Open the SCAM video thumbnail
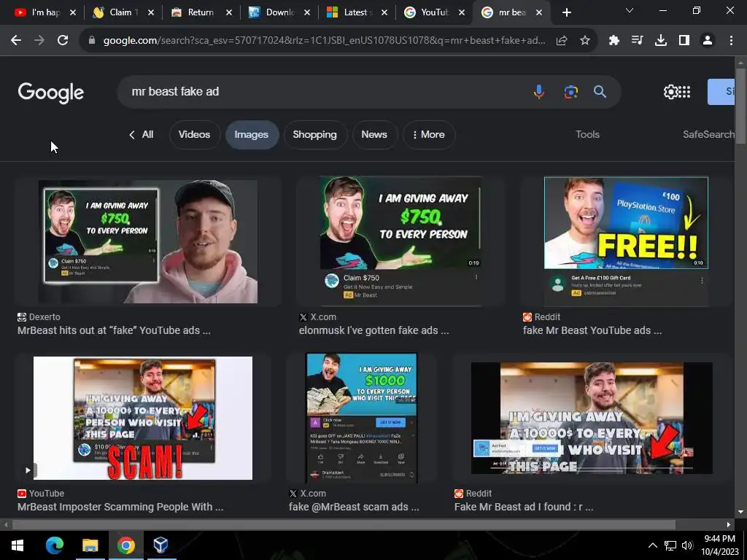The height and width of the screenshot is (560, 747). pos(143,418)
